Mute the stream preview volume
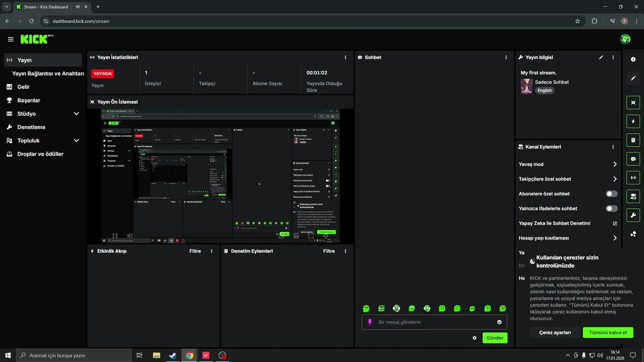Viewport: 644px width, 362px height. point(130,235)
